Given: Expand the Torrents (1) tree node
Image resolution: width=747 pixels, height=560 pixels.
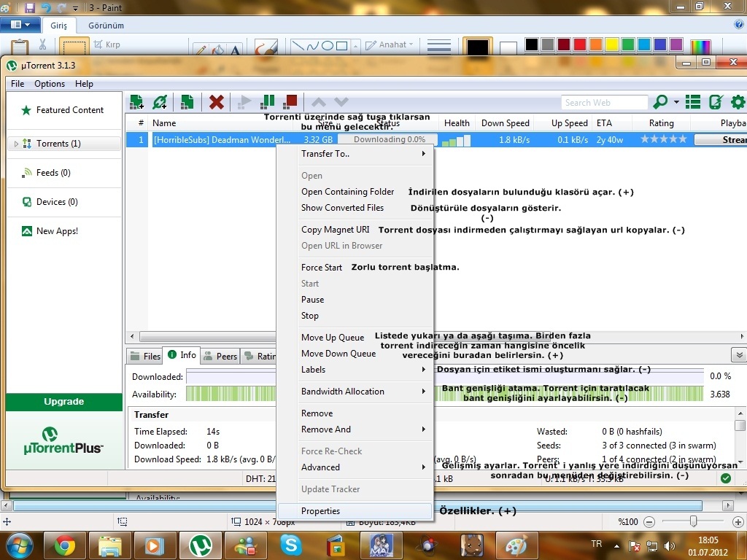Looking at the screenshot, I should [16, 144].
